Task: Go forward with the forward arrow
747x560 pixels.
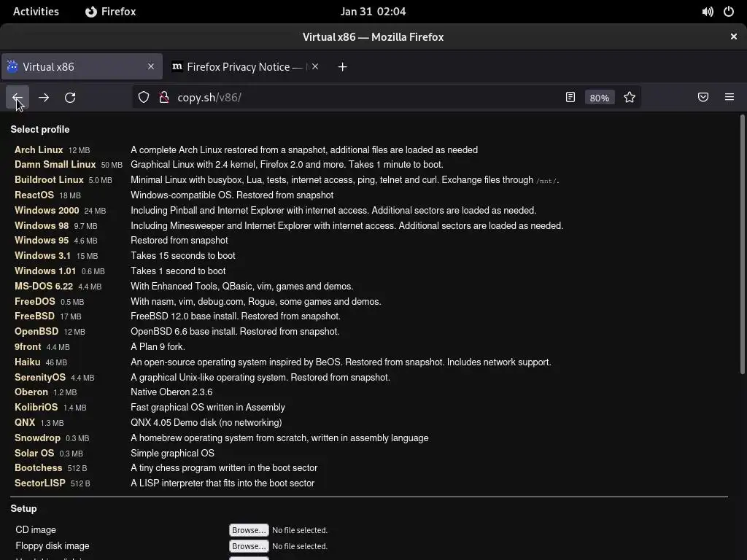Action: pos(44,98)
